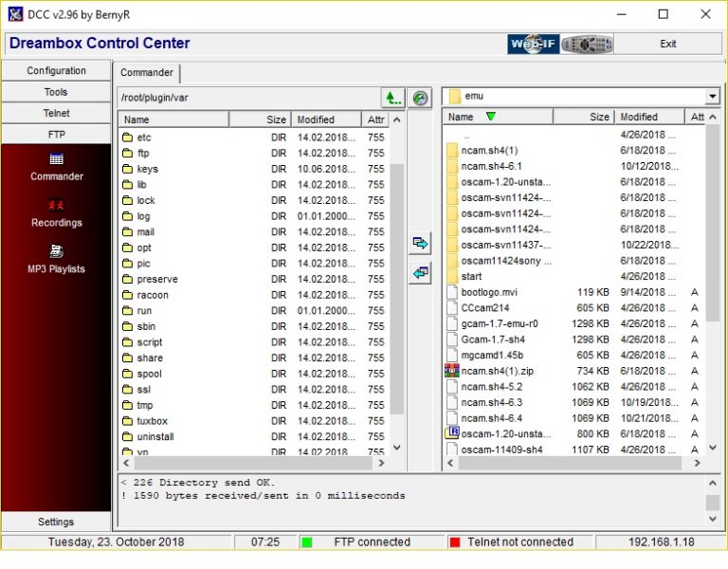This screenshot has width=728, height=569.
Task: Sort right pane by Name triangle
Action: (x=491, y=117)
